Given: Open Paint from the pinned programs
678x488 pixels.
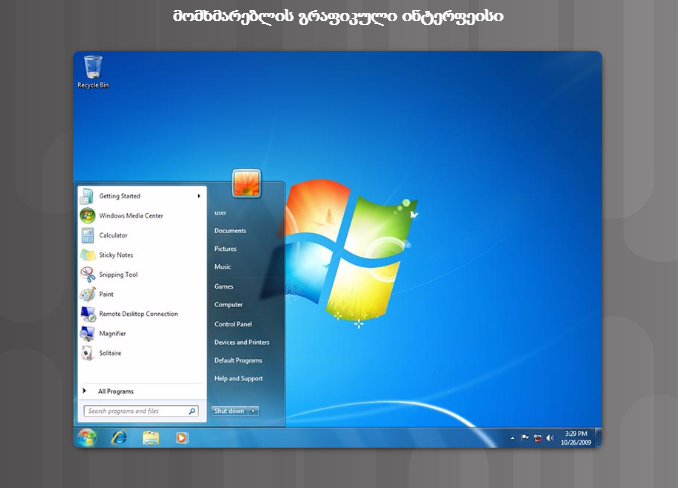Looking at the screenshot, I should pos(105,294).
